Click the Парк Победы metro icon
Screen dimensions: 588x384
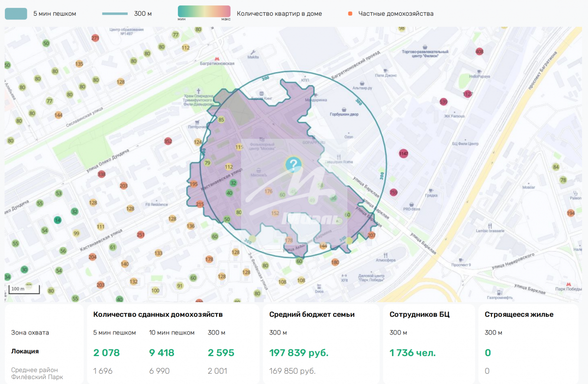pos(568,284)
